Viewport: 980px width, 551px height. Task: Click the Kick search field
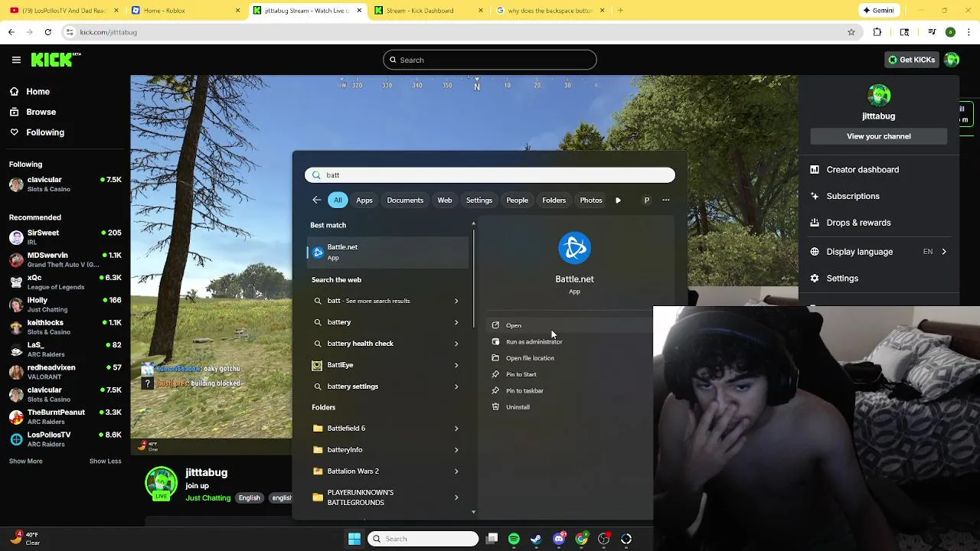click(490, 60)
